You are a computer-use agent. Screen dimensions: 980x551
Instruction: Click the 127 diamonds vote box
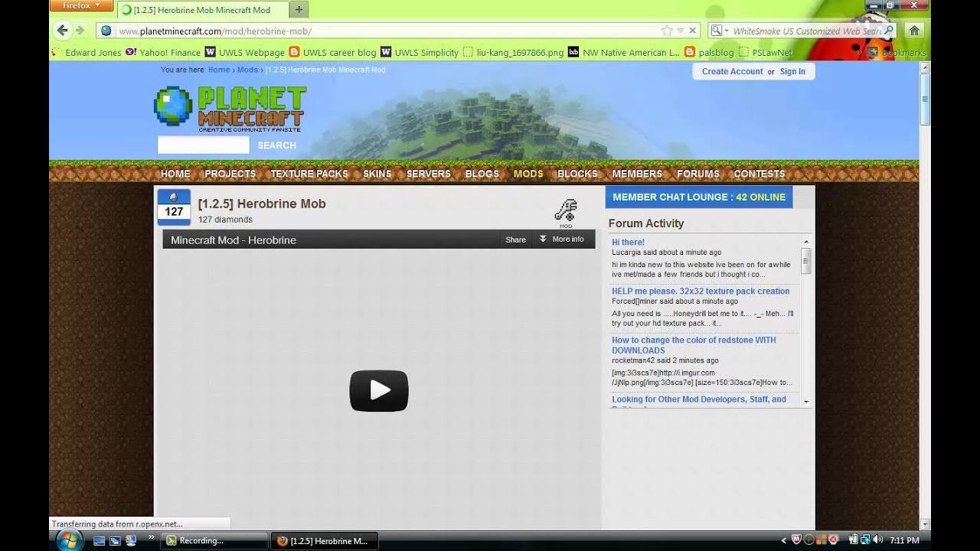tap(174, 207)
